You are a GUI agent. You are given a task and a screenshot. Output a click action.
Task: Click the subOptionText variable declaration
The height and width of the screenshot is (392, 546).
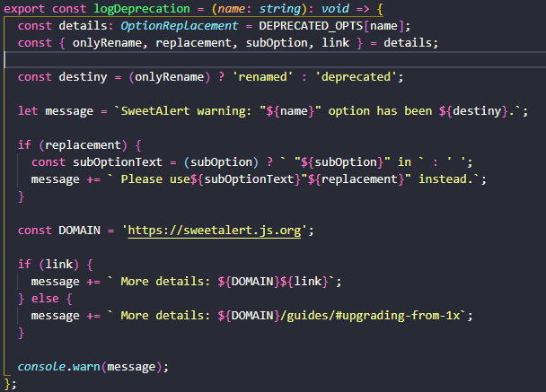(x=118, y=162)
